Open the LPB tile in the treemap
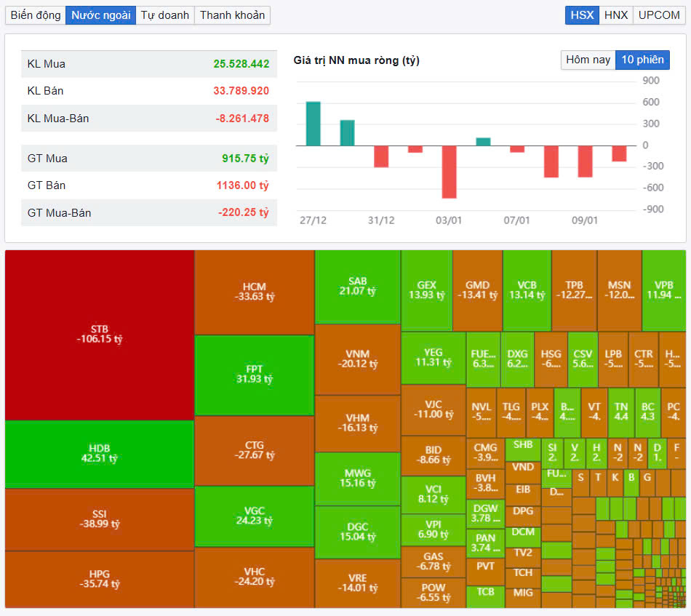 (613, 359)
